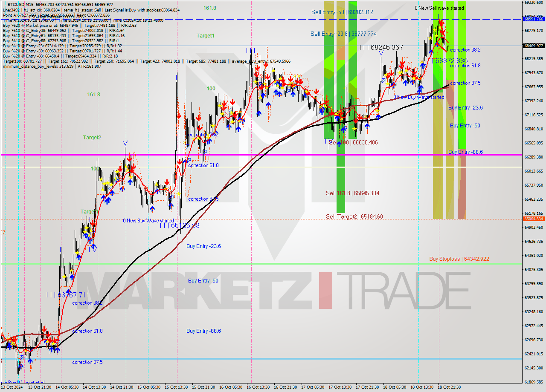546x392 pixels.
Task: Click the 68991.766 highlighted price tag
Action: pos(534,19)
